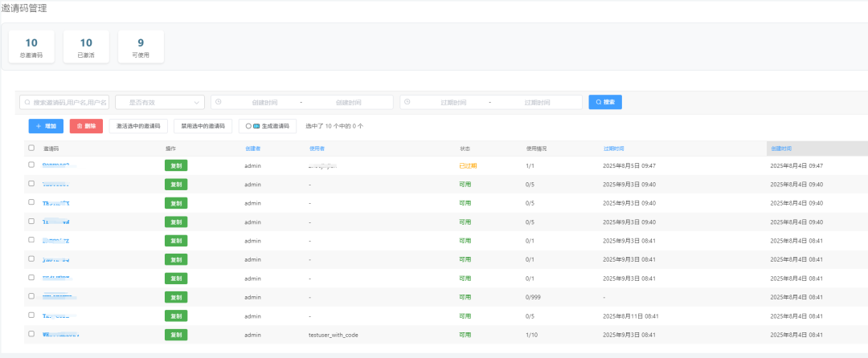Click 复制 in the 0/999 usage row
Screen dimensions: 868x358
click(176, 297)
